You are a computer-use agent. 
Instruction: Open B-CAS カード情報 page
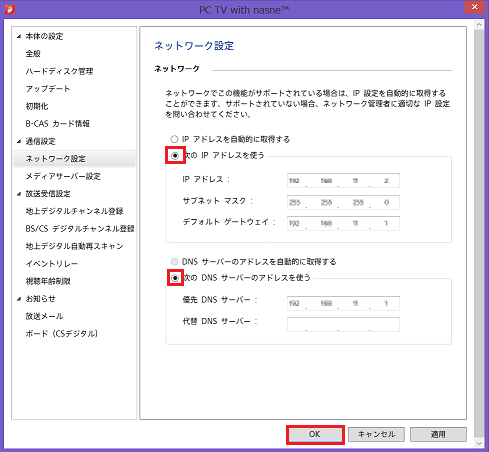point(58,124)
